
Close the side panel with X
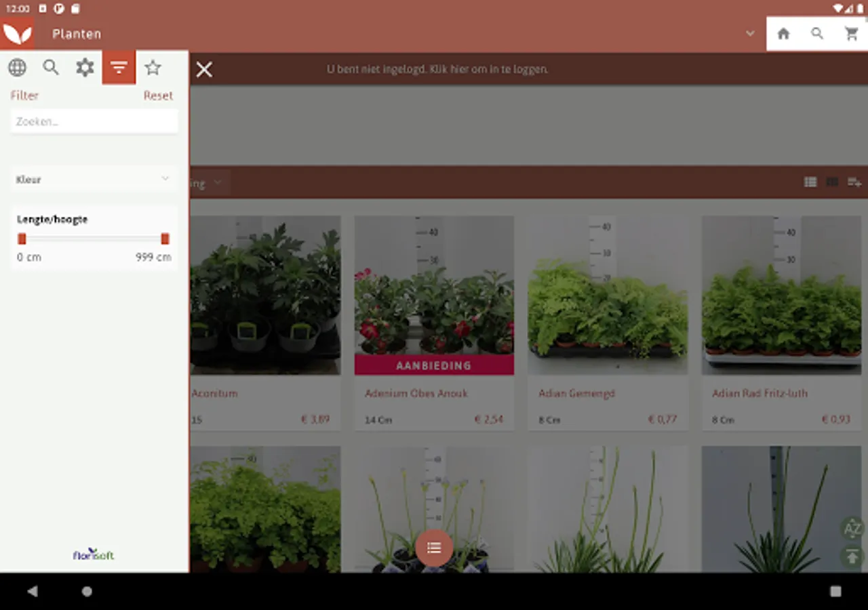(x=204, y=69)
